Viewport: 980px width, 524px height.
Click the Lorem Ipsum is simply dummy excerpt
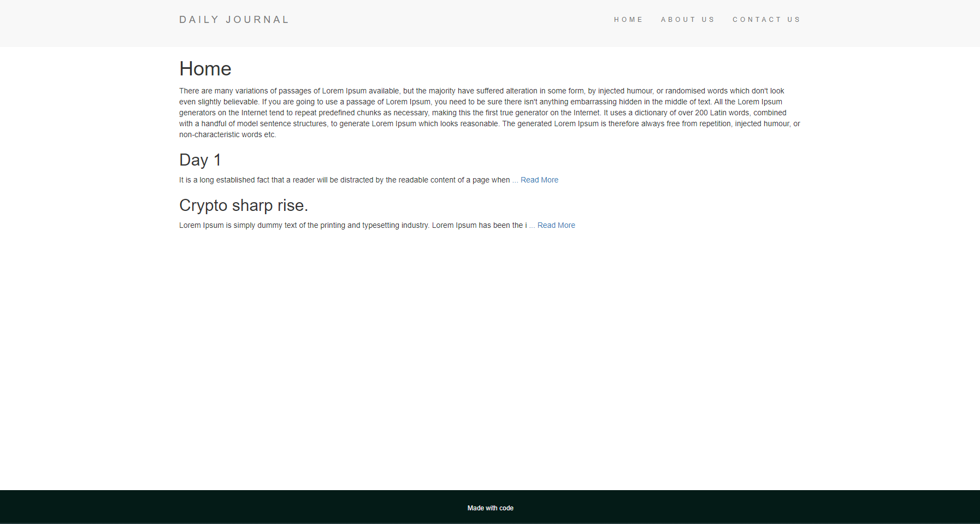(x=353, y=225)
